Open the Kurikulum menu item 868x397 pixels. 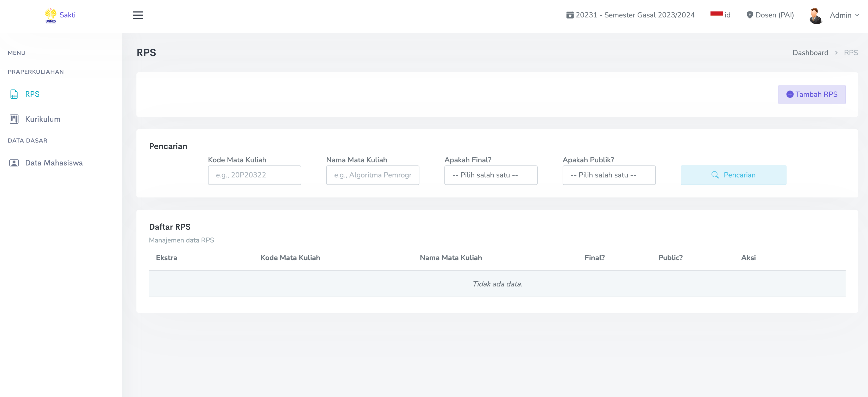(x=42, y=119)
